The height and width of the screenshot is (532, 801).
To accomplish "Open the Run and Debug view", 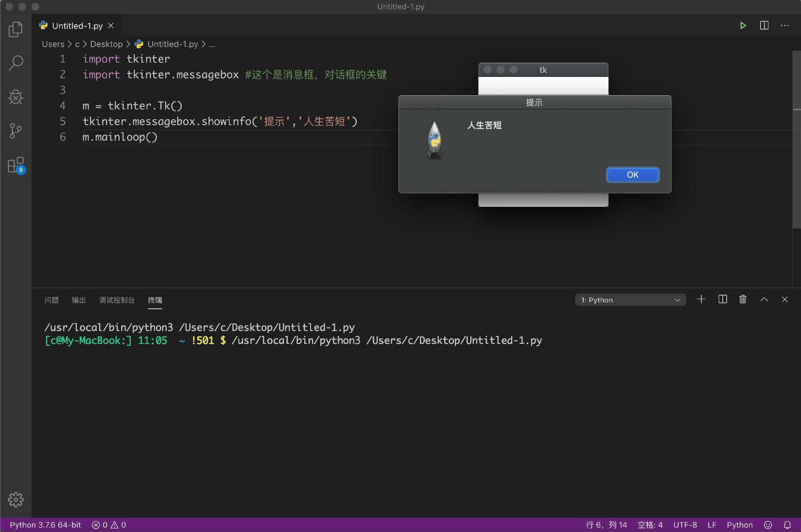I will tap(16, 97).
